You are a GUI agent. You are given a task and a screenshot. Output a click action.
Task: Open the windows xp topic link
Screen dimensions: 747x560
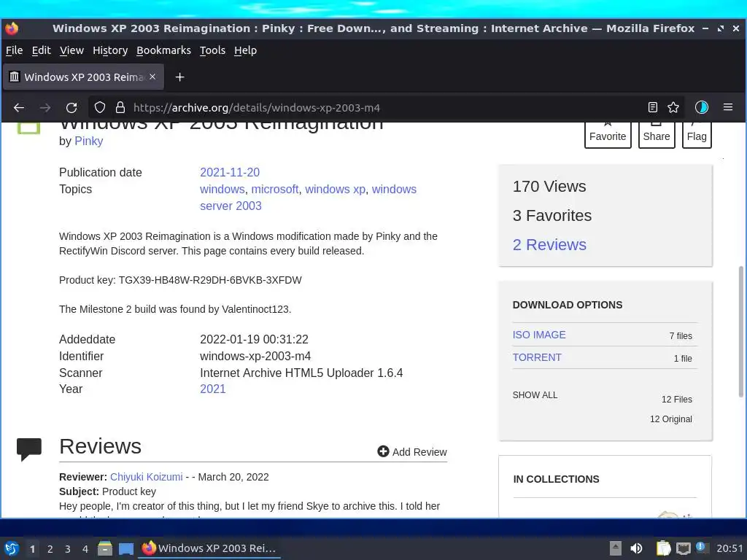pyautogui.click(x=335, y=189)
